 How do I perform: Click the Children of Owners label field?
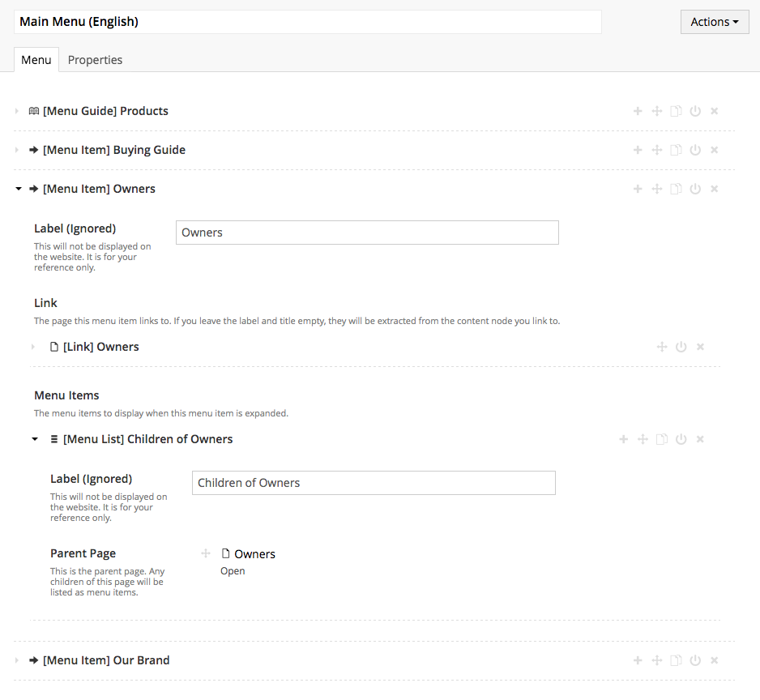pos(374,483)
